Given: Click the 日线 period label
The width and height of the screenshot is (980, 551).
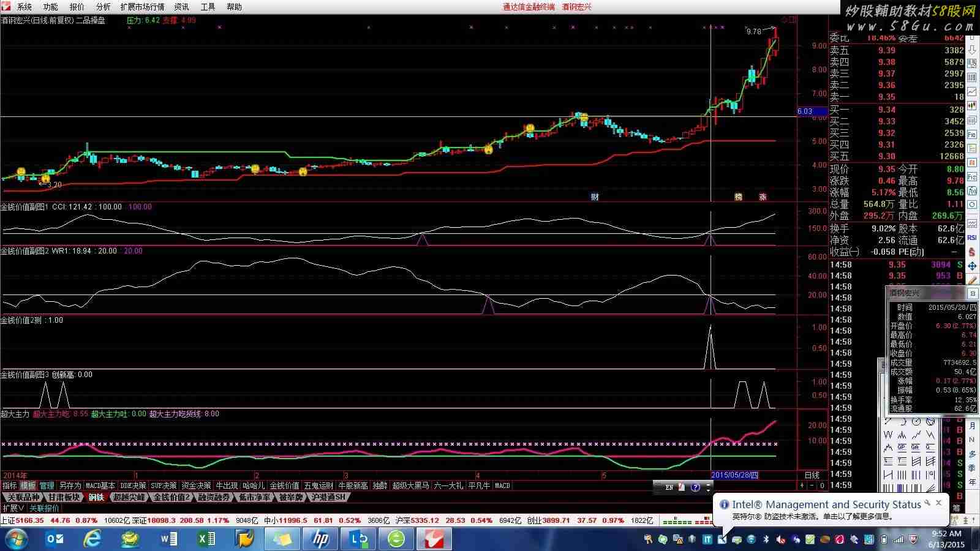Looking at the screenshot, I should (812, 475).
